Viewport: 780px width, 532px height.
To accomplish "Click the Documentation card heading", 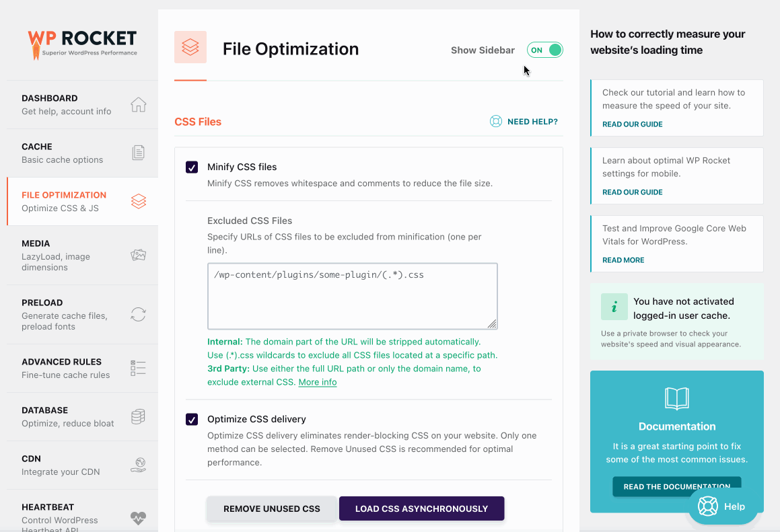I will pos(676,426).
